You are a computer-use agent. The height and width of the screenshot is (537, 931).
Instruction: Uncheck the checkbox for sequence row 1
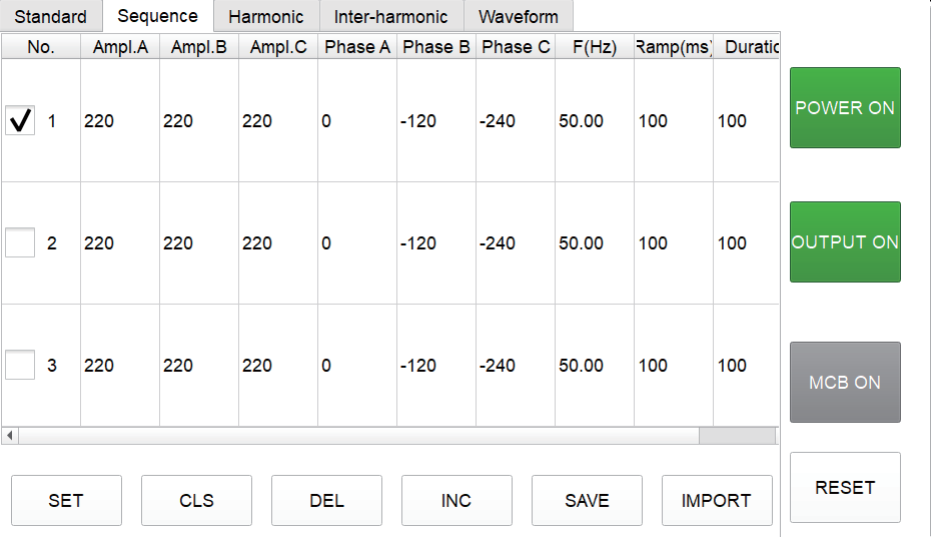click(x=20, y=121)
